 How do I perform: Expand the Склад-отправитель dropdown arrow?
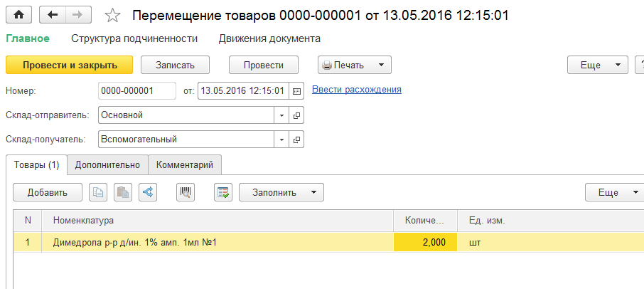coord(281,115)
